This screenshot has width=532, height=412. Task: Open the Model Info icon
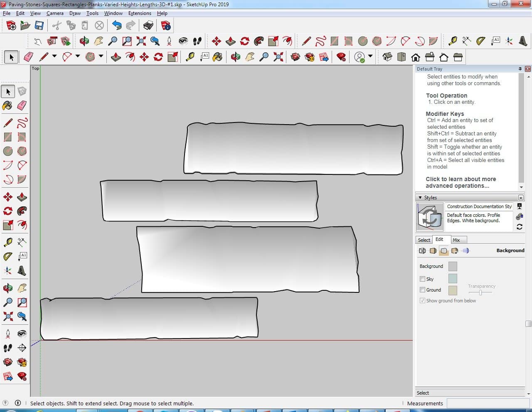tap(166, 26)
